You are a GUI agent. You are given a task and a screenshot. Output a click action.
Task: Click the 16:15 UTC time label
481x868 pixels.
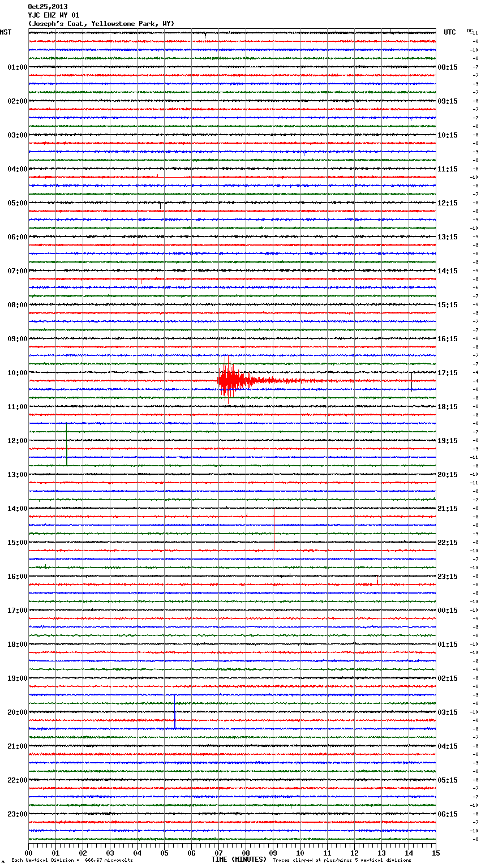coord(448,339)
